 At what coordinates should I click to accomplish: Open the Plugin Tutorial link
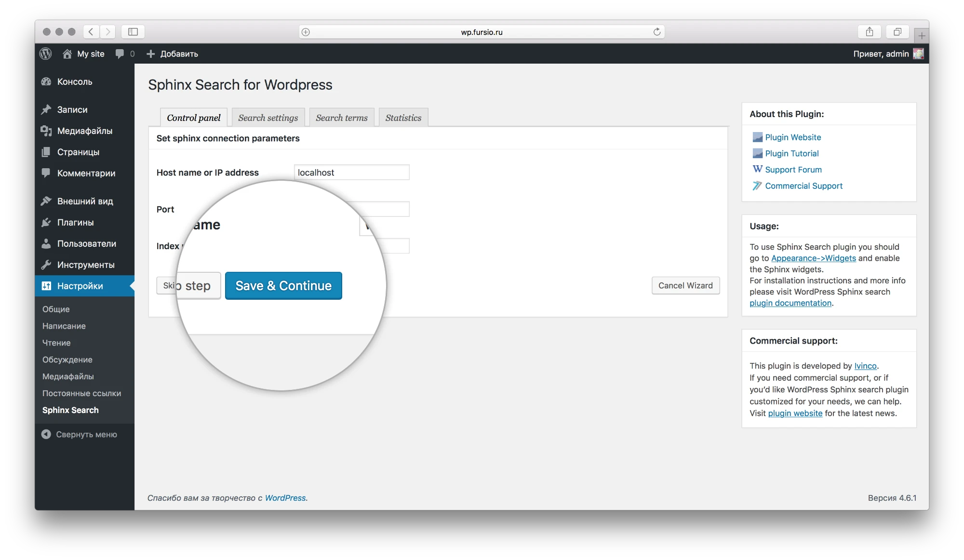[791, 154]
